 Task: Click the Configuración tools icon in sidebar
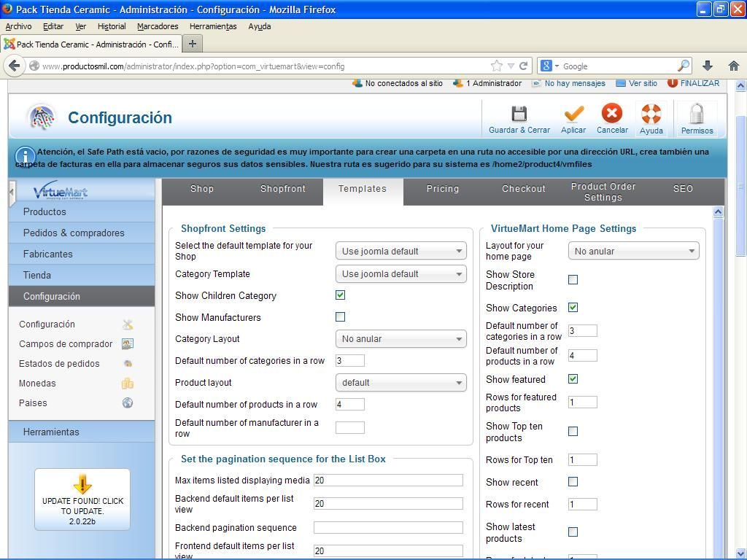coord(128,324)
